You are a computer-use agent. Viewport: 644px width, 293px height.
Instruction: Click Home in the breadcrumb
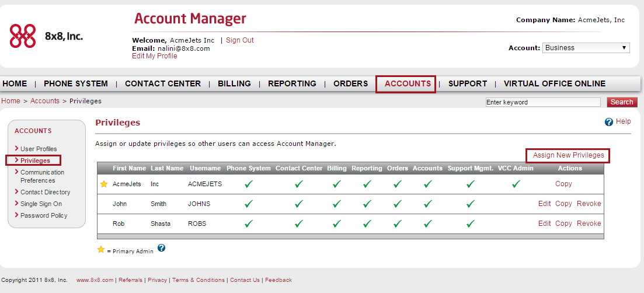pyautogui.click(x=11, y=101)
